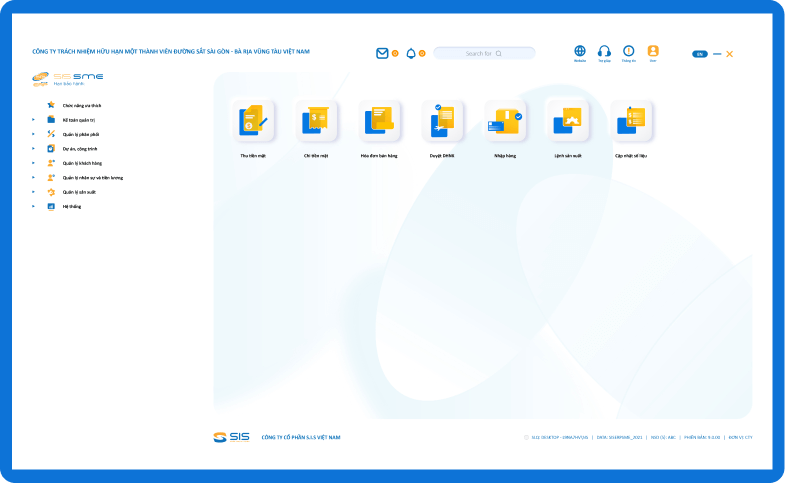Toggle the EN language switch
This screenshot has width=785, height=484.
[700, 54]
